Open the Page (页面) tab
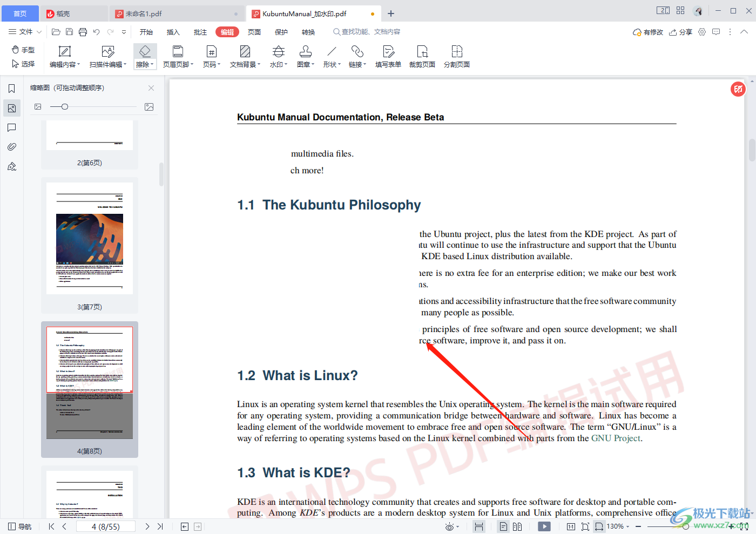Image resolution: width=756 pixels, height=534 pixels. (x=254, y=32)
